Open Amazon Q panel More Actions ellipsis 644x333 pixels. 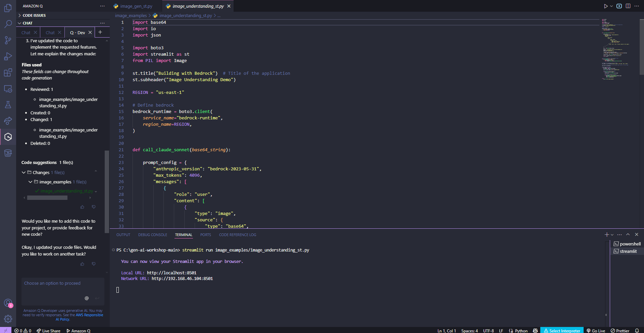tap(102, 6)
